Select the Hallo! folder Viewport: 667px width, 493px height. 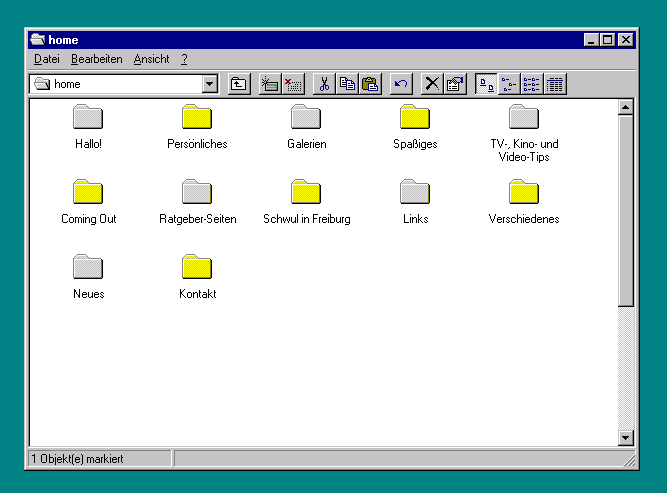tap(88, 127)
